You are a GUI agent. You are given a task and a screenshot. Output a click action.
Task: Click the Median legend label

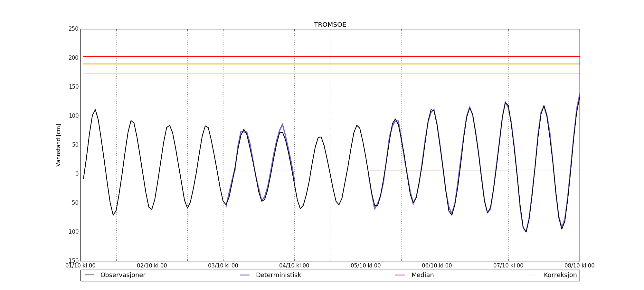pos(422,275)
